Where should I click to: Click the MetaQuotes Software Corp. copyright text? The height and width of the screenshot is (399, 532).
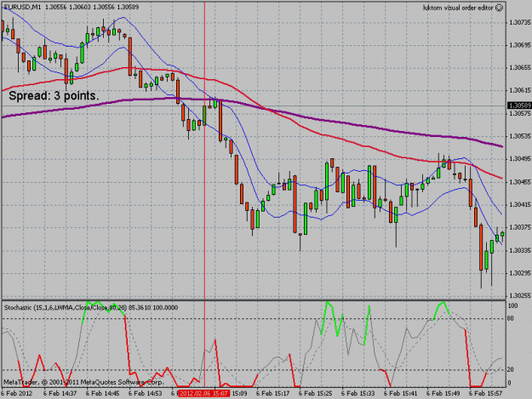(83, 382)
